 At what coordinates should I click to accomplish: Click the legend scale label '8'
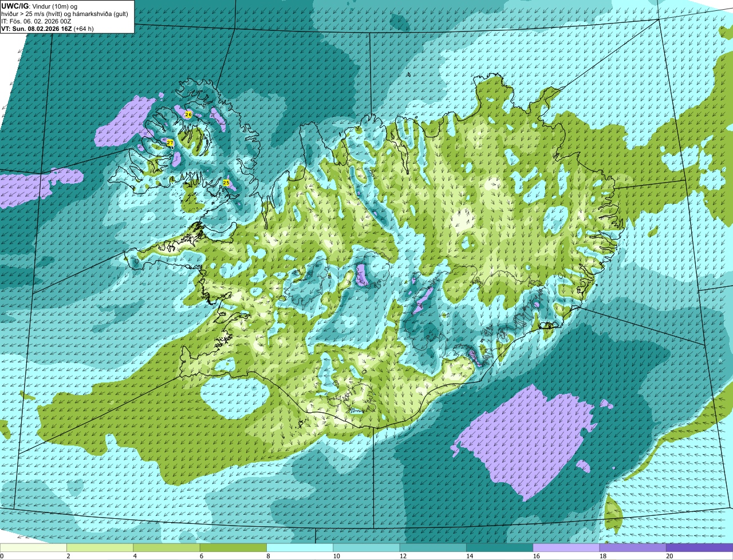[x=268, y=556]
